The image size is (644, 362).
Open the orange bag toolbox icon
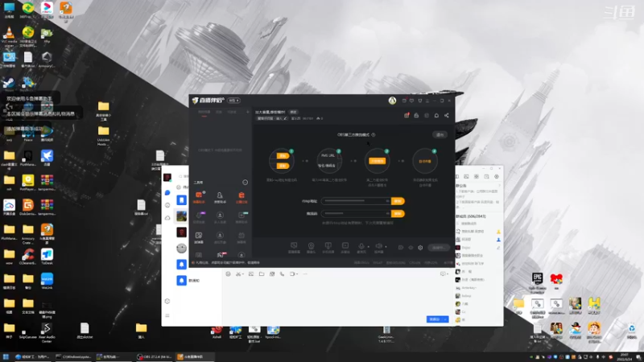242,195
